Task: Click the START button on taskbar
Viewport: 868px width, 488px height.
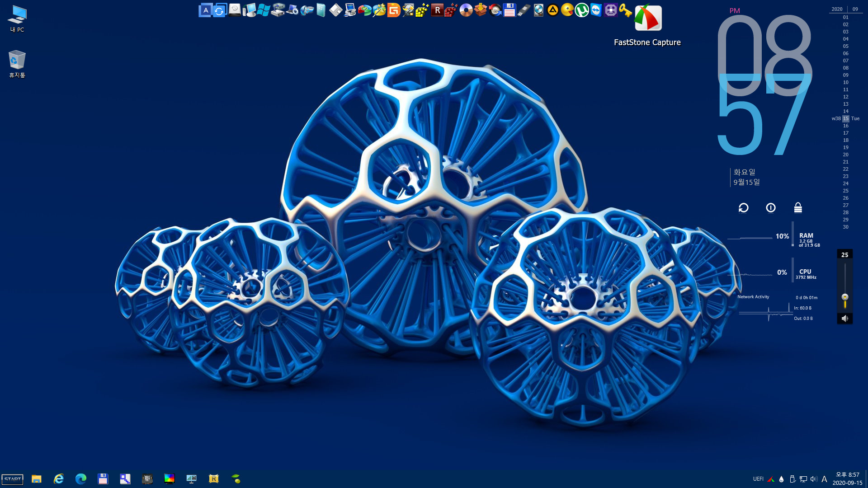Action: click(13, 479)
